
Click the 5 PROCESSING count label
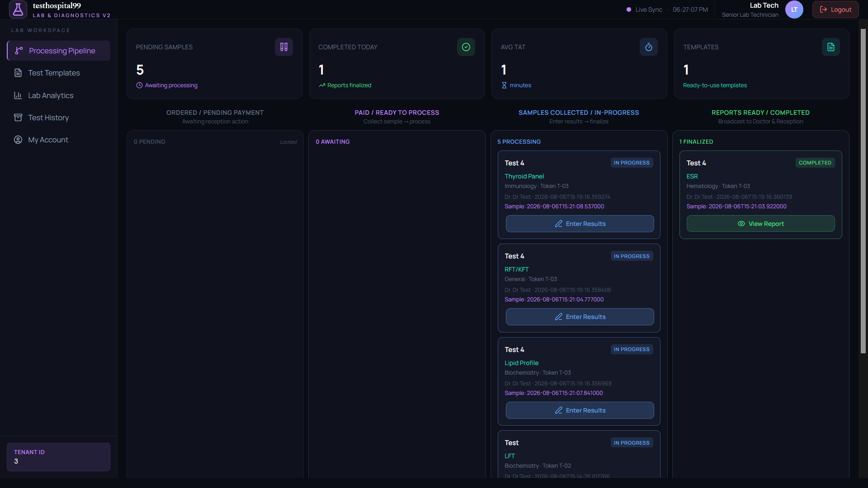coord(519,142)
